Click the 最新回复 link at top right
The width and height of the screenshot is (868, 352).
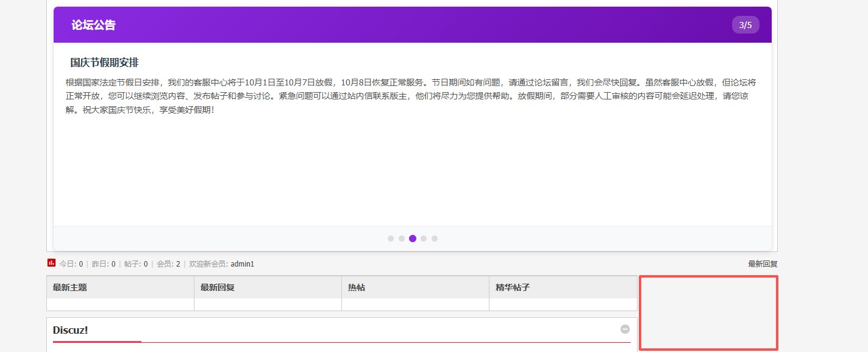click(x=763, y=264)
